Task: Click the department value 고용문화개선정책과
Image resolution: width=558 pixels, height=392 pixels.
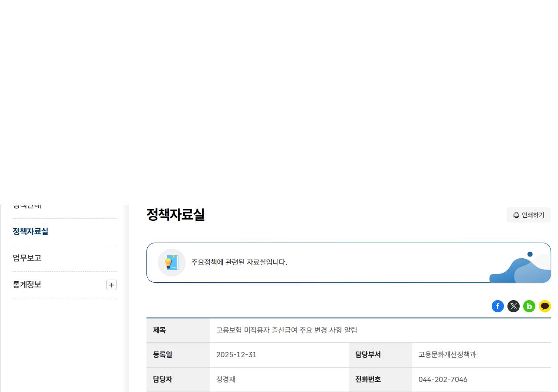Action: click(447, 355)
